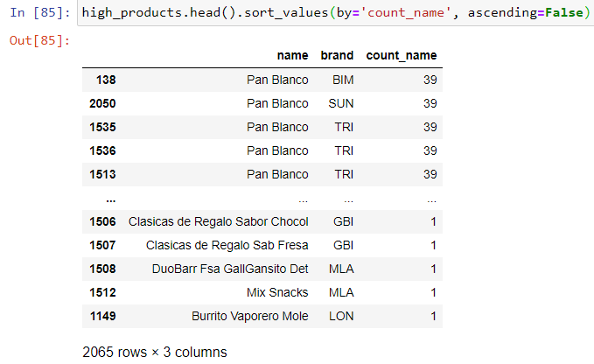
Task: Click the ellipsis in the index column
Action: pyautogui.click(x=110, y=199)
